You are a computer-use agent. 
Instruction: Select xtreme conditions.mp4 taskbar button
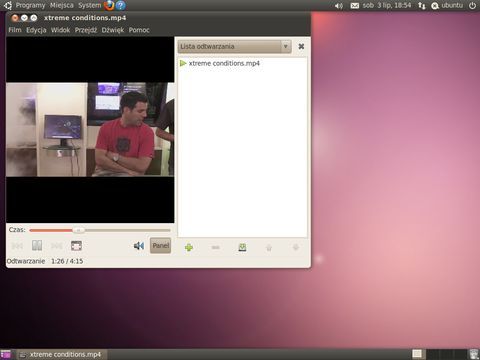(x=61, y=354)
